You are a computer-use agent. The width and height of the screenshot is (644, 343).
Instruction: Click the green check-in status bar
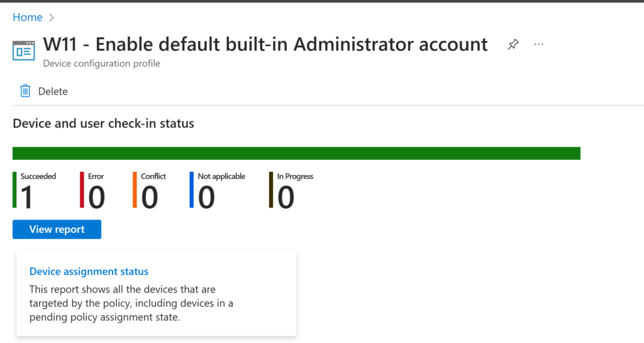[296, 154]
